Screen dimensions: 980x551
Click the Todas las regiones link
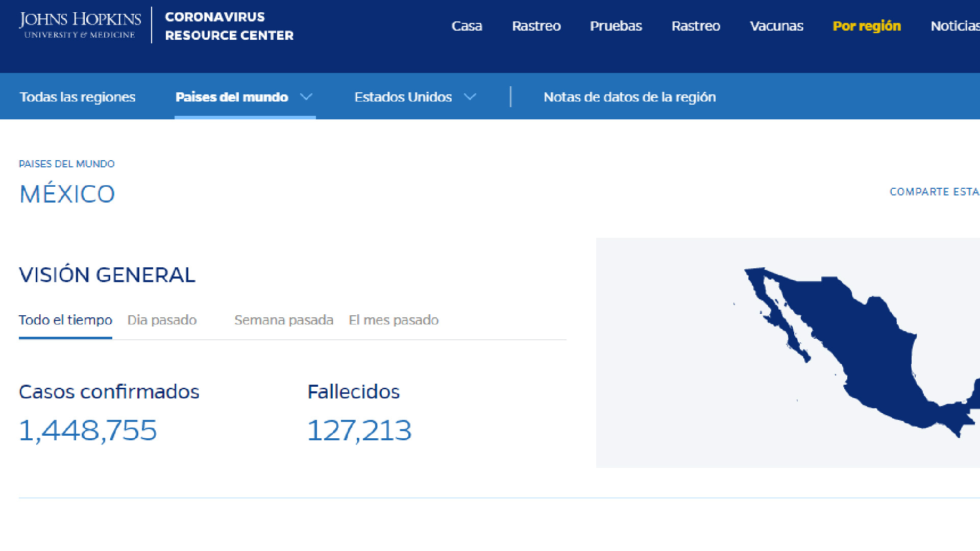pyautogui.click(x=78, y=97)
